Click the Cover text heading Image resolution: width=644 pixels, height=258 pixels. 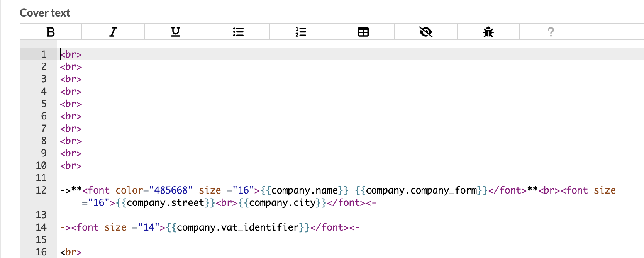pyautogui.click(x=45, y=13)
